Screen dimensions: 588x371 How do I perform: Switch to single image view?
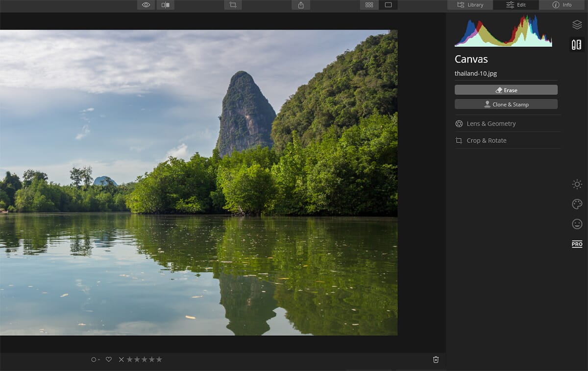[x=388, y=5]
